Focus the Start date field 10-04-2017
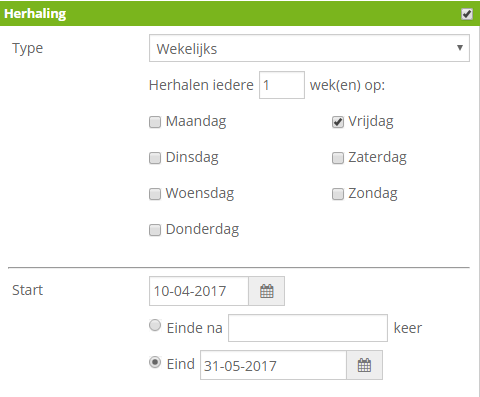The image size is (480, 397). [x=199, y=291]
